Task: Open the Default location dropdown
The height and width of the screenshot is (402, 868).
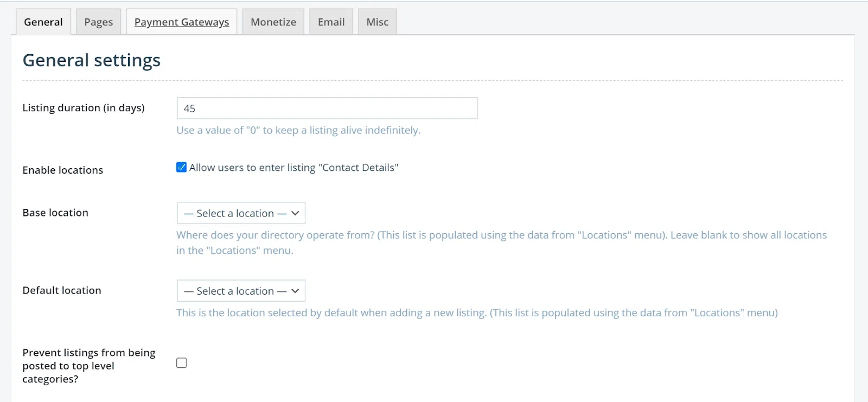Action: coord(241,291)
